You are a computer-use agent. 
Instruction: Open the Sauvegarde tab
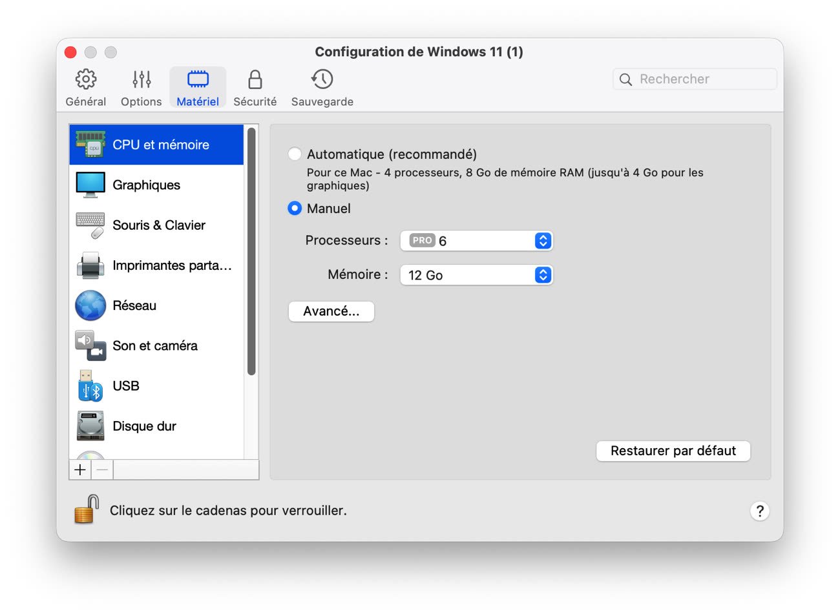(x=322, y=88)
